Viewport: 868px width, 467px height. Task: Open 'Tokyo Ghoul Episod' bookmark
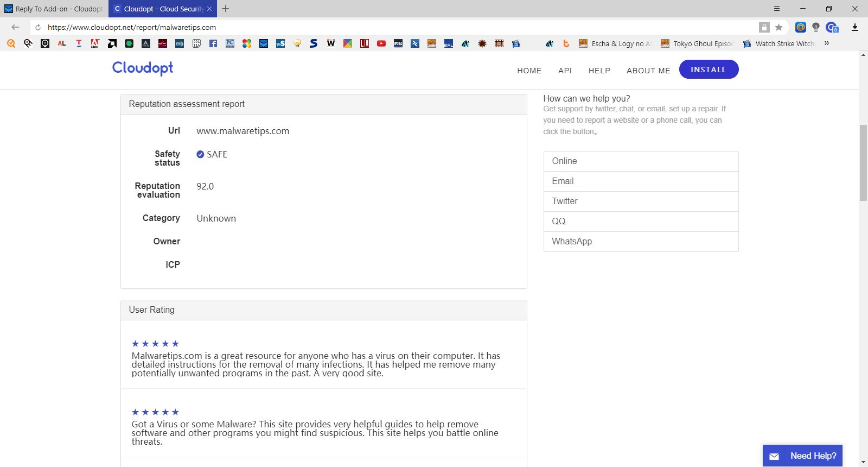(698, 43)
